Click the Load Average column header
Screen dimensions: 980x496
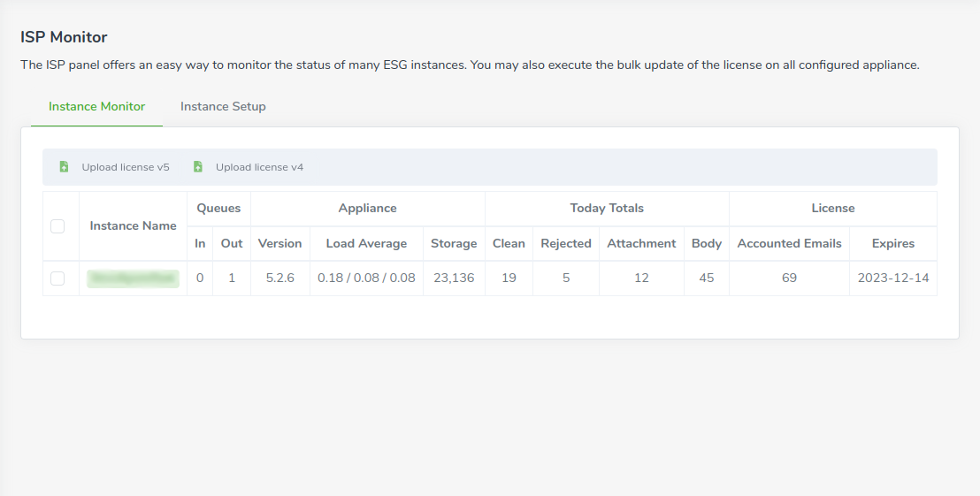tap(366, 243)
